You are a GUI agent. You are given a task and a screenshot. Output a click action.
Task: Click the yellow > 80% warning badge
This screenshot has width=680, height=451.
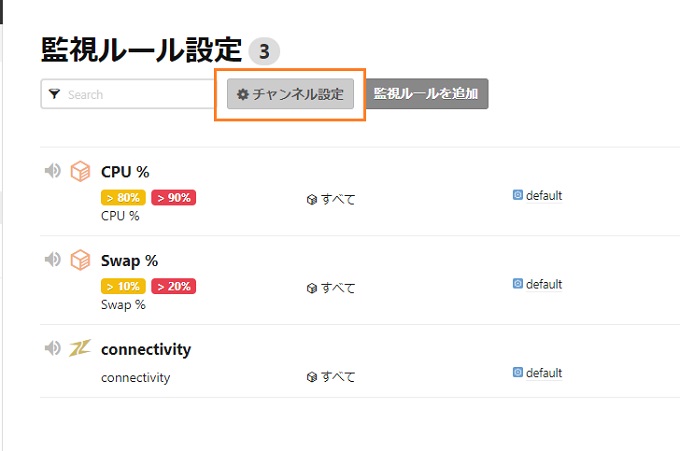(x=123, y=197)
